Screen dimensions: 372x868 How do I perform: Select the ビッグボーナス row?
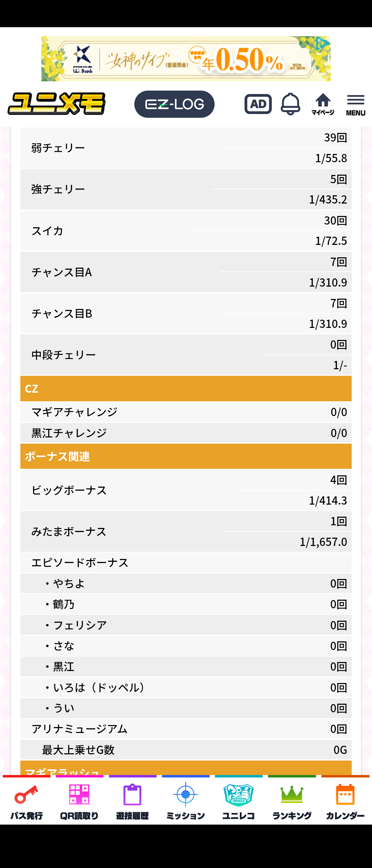[x=186, y=490]
